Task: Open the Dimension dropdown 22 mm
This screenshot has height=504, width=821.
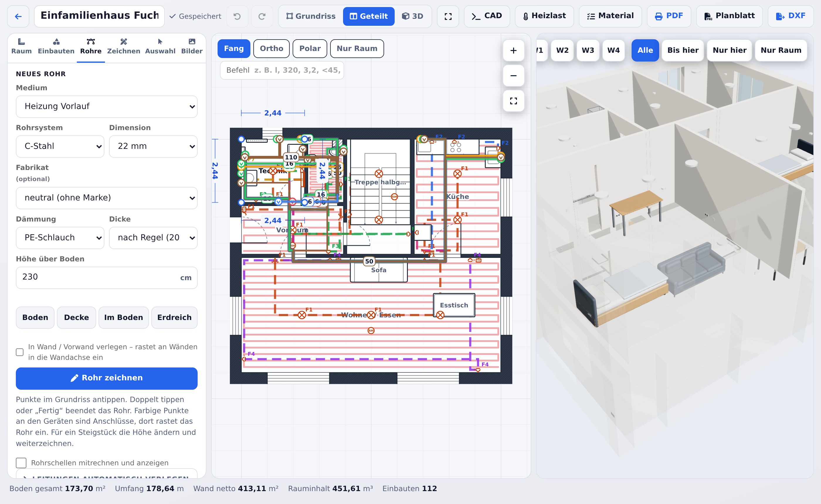Action: pos(153,146)
